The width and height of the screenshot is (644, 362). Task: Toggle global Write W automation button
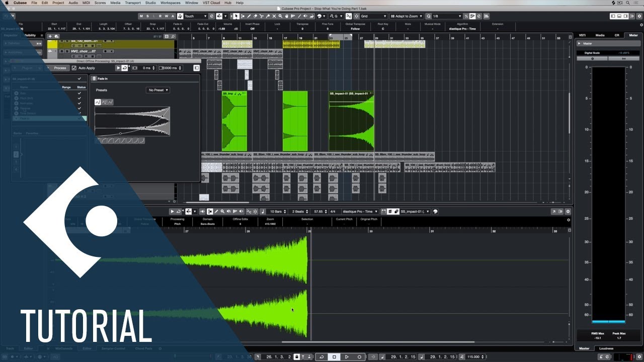(166, 16)
